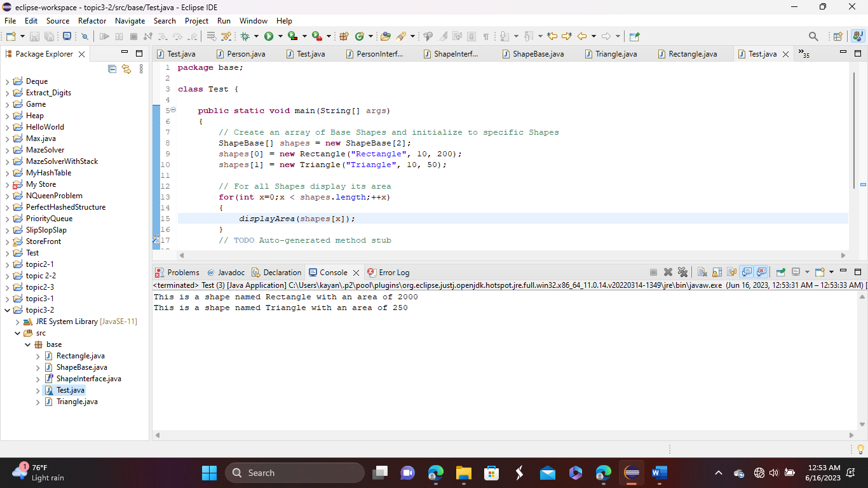Run the Test application with the green Run icon
Screen dimensions: 868x488
tap(269, 36)
